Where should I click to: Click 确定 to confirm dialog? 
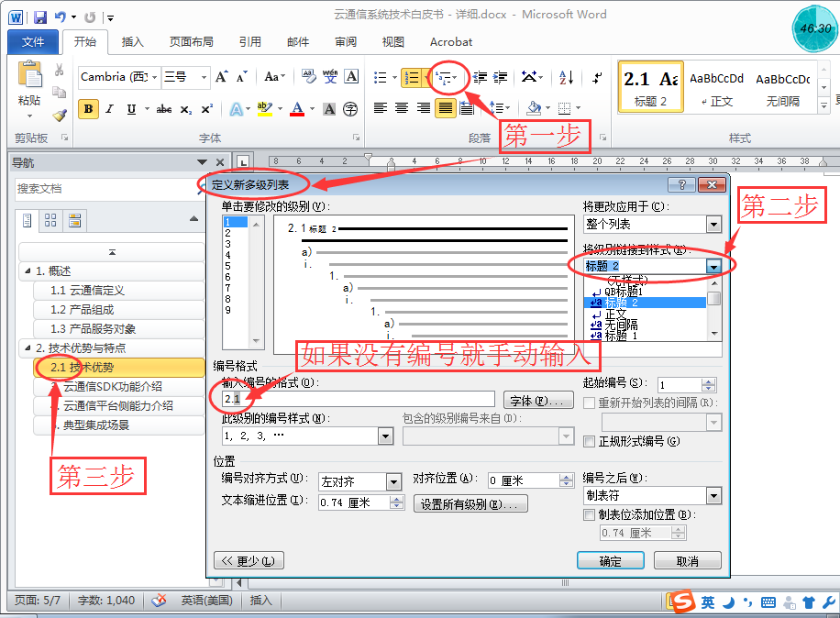tap(610, 561)
